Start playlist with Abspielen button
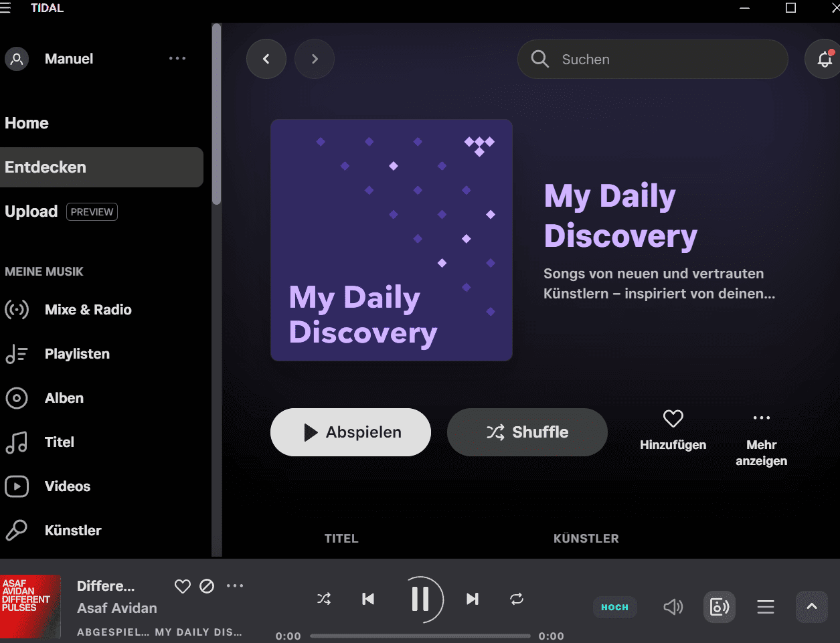The height and width of the screenshot is (643, 840). click(351, 432)
